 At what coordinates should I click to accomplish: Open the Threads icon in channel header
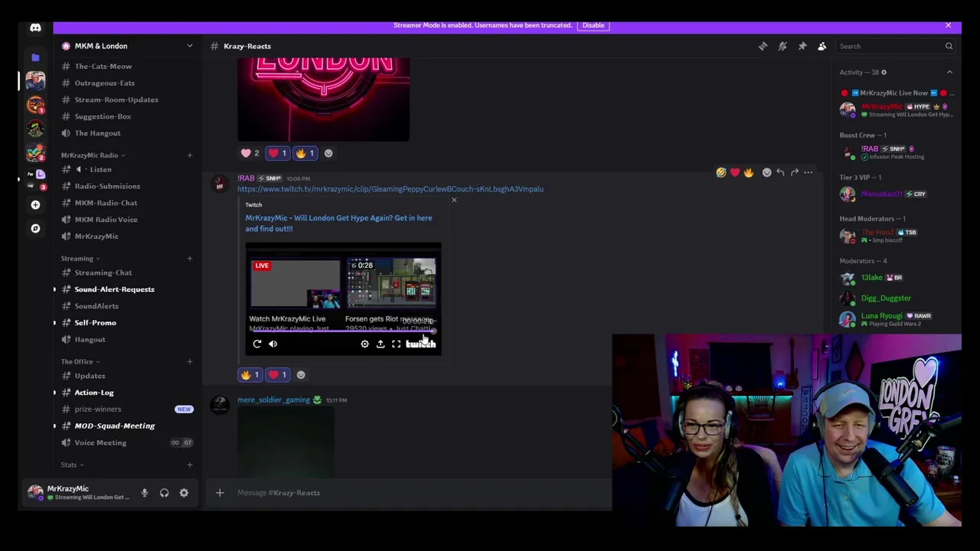(763, 46)
